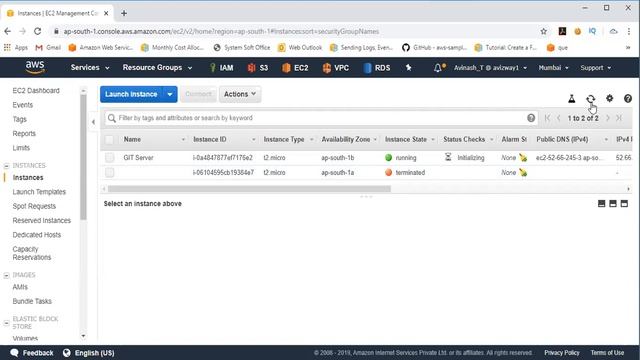640x360 pixels.
Task: Open Reserved Instances in sidebar
Action: pyautogui.click(x=42, y=220)
